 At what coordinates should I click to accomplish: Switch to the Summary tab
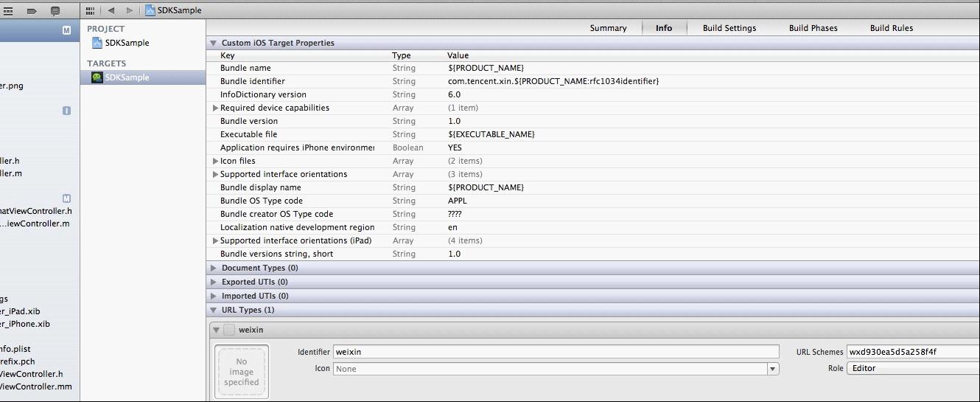point(608,28)
